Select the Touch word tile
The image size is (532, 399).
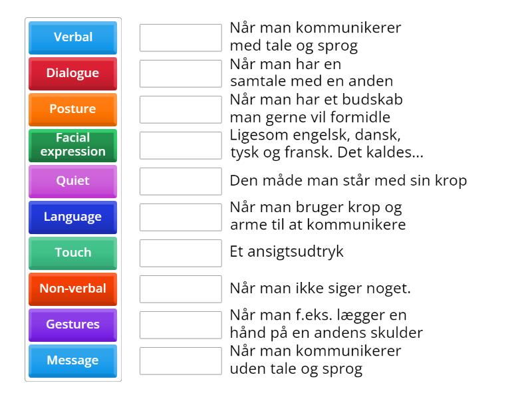coord(72,253)
